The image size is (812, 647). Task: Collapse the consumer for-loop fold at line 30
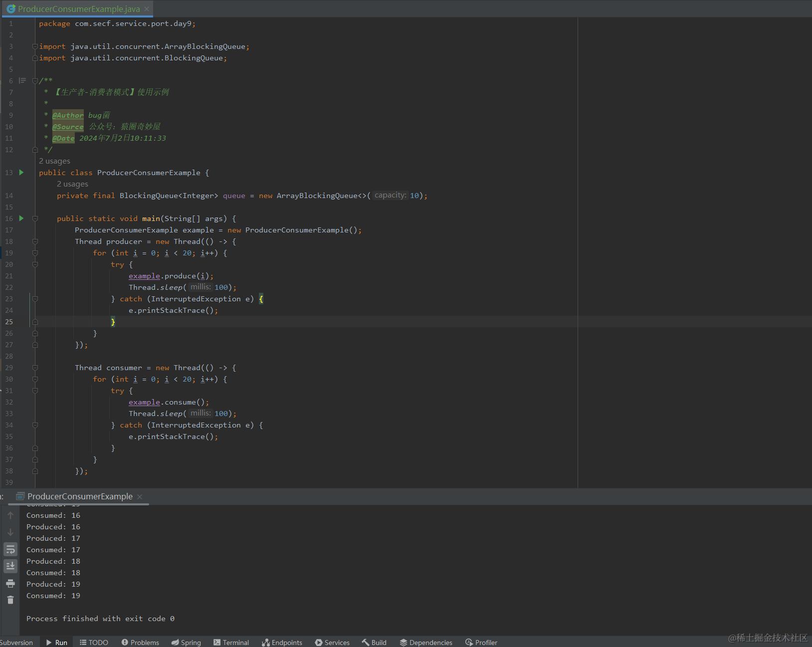[35, 379]
